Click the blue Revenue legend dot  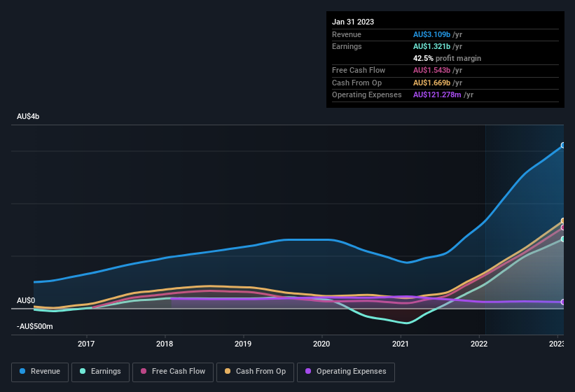coord(23,372)
